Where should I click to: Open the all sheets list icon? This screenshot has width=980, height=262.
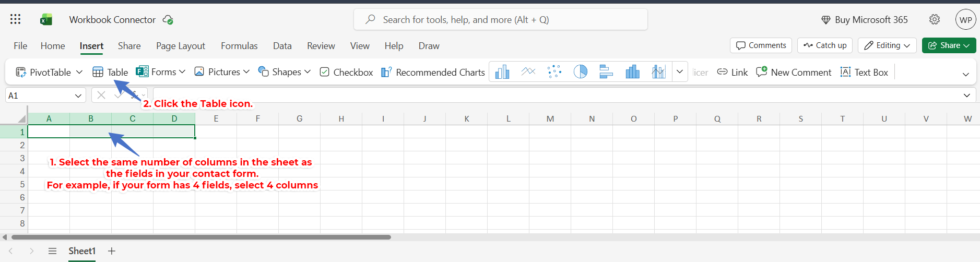[x=52, y=251]
